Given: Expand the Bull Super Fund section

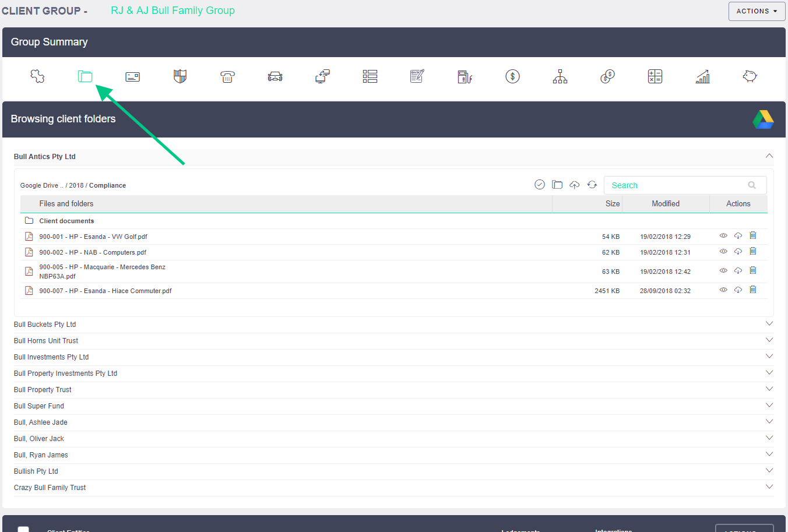Looking at the screenshot, I should (x=769, y=406).
